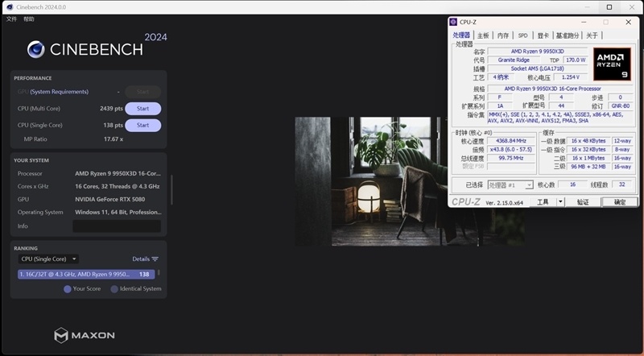Image resolution: width=644 pixels, height=356 pixels.
Task: Start the CPU Multi Core benchmark
Action: pyautogui.click(x=143, y=109)
